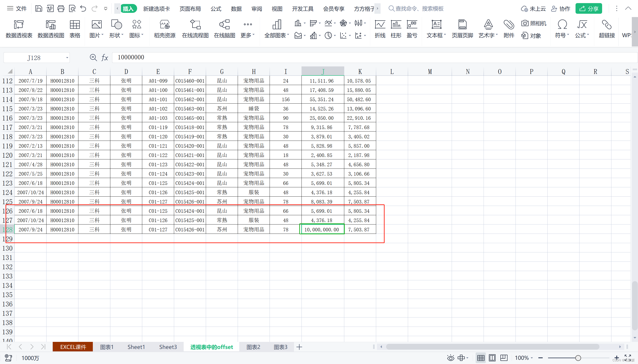This screenshot has height=364, width=638.
Task: Insert an online flowchart (在线流程图)
Action: (x=195, y=29)
